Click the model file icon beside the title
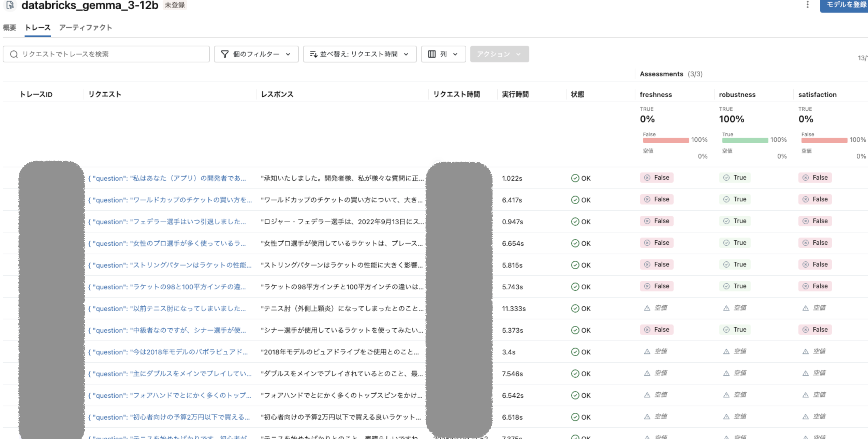Image resolution: width=868 pixels, height=439 pixels. [10, 5]
